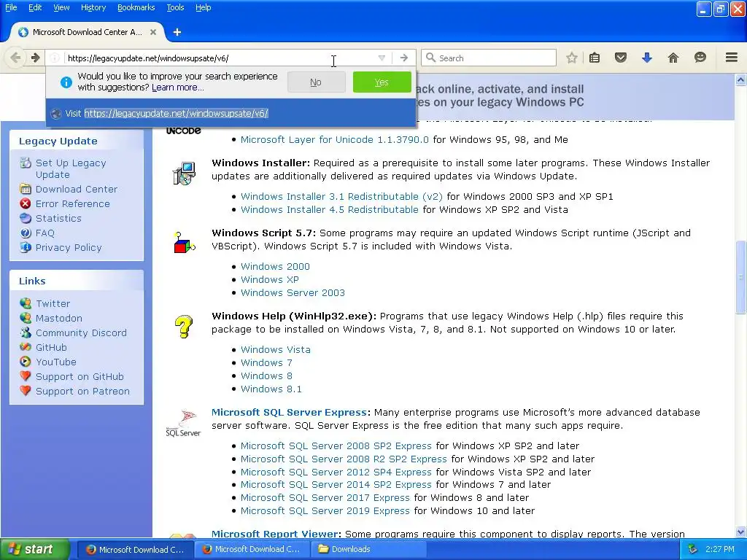Accept search suggestions with Yes button
The image size is (747, 560).
point(382,82)
